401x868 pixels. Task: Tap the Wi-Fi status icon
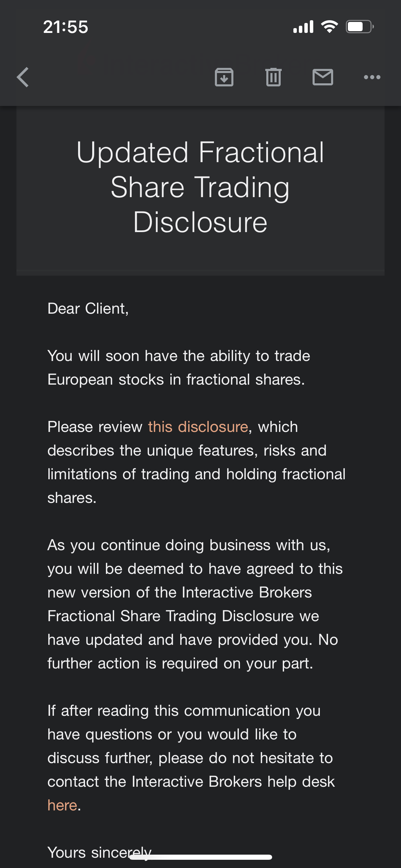329,27
